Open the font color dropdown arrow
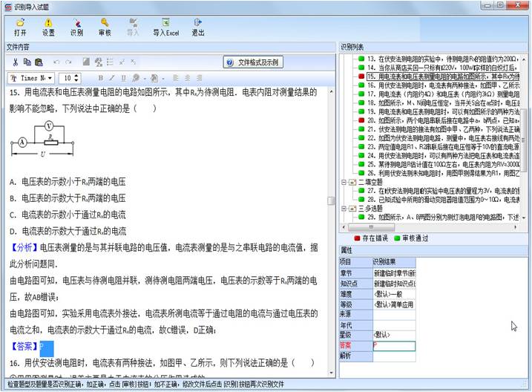532x392 pixels. coord(145,79)
